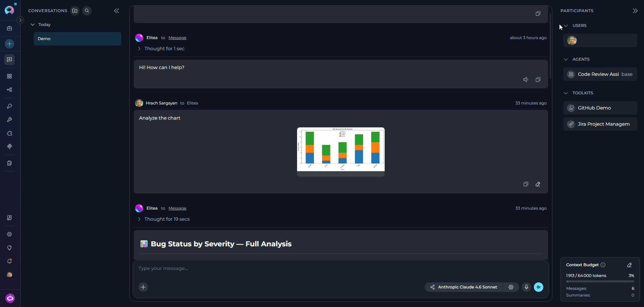Collapse the Agents section
The width and height of the screenshot is (644, 307).
coord(566,59)
